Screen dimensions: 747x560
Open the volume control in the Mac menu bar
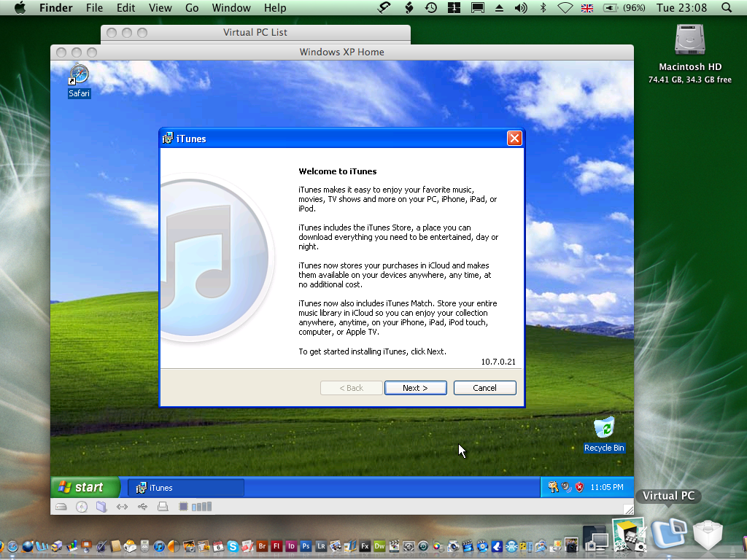(521, 8)
